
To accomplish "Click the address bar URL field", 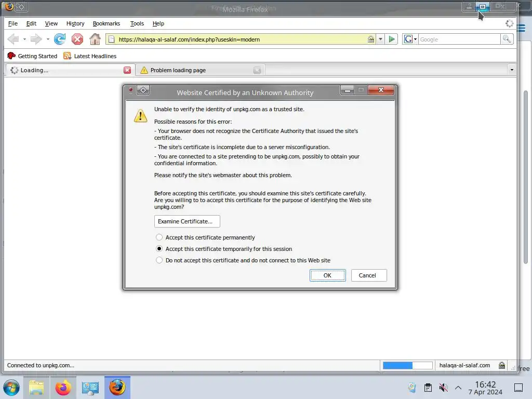I will [242, 39].
